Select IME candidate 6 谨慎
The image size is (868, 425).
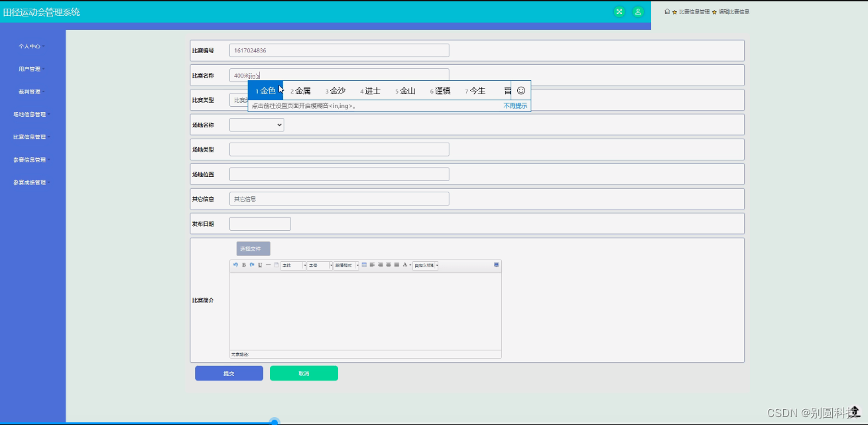point(440,91)
